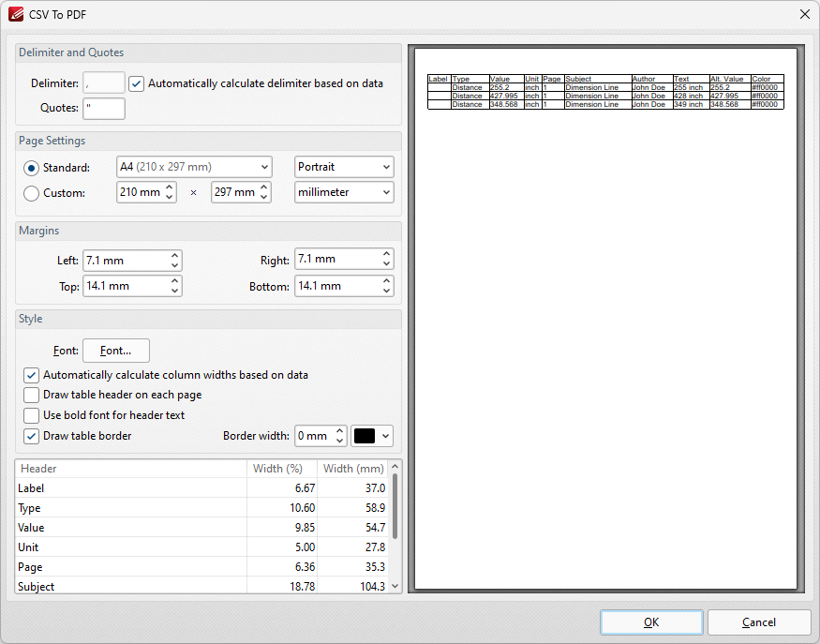Increase custom width 210 mm spinner

pos(170,187)
